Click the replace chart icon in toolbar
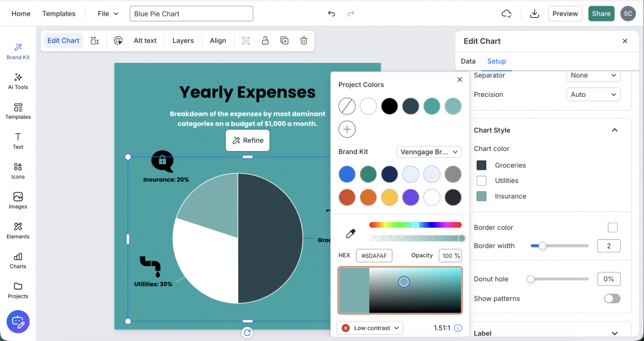644x341 pixels. tap(95, 41)
